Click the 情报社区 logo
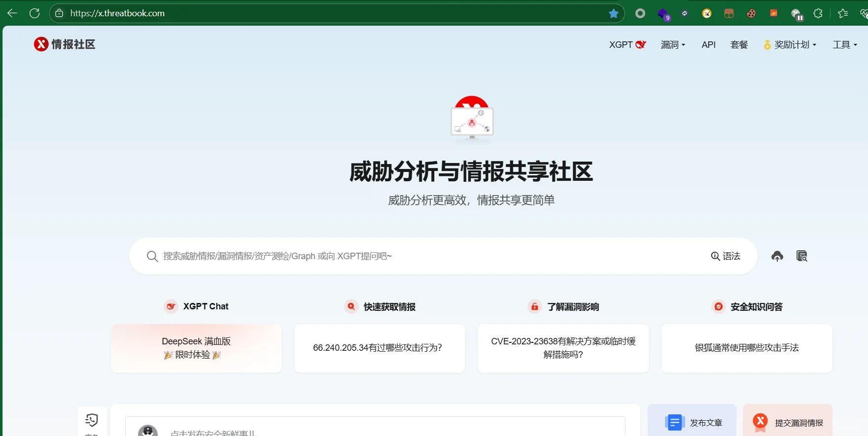 (65, 44)
